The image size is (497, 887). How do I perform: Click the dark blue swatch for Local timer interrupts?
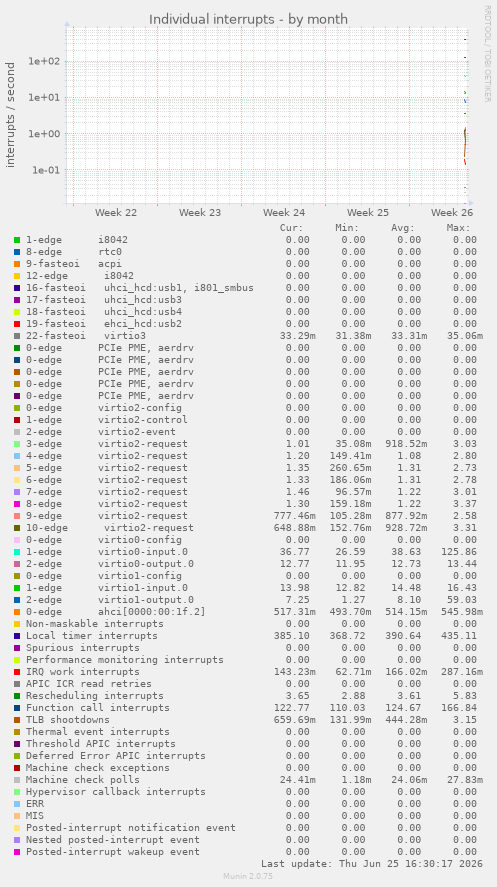pos(17,636)
